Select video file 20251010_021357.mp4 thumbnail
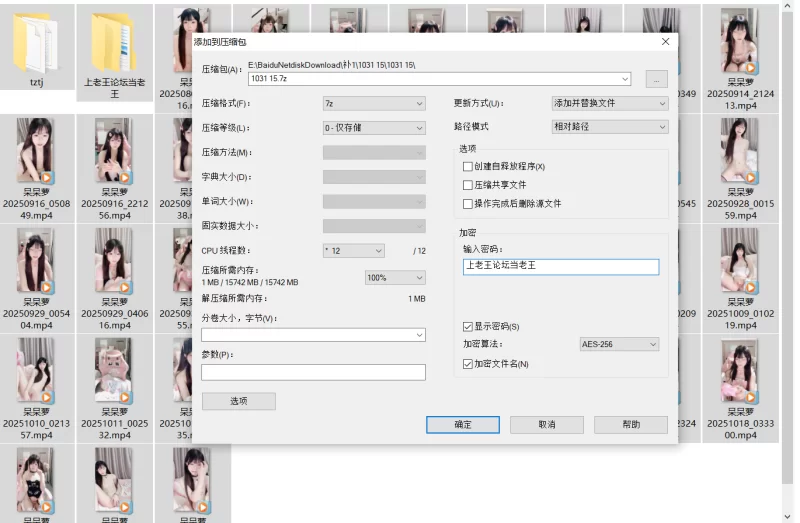 point(35,370)
